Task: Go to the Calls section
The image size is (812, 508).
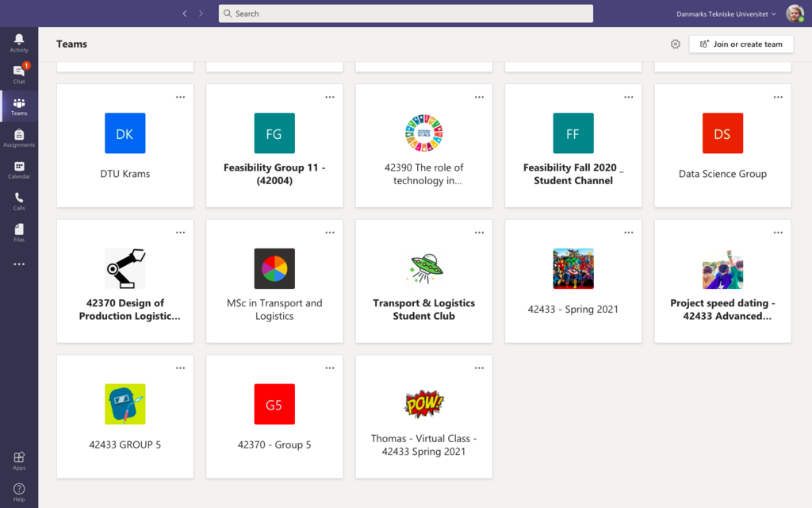Action: point(19,201)
